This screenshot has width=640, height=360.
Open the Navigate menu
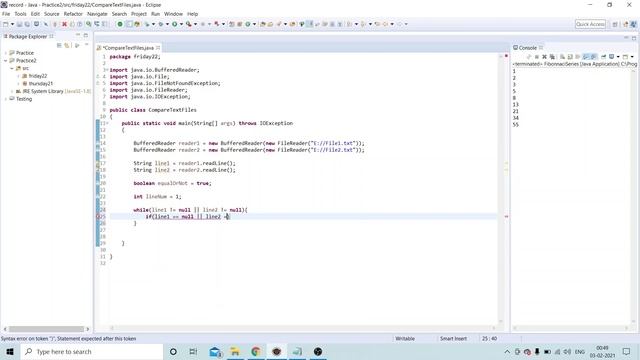click(x=97, y=14)
